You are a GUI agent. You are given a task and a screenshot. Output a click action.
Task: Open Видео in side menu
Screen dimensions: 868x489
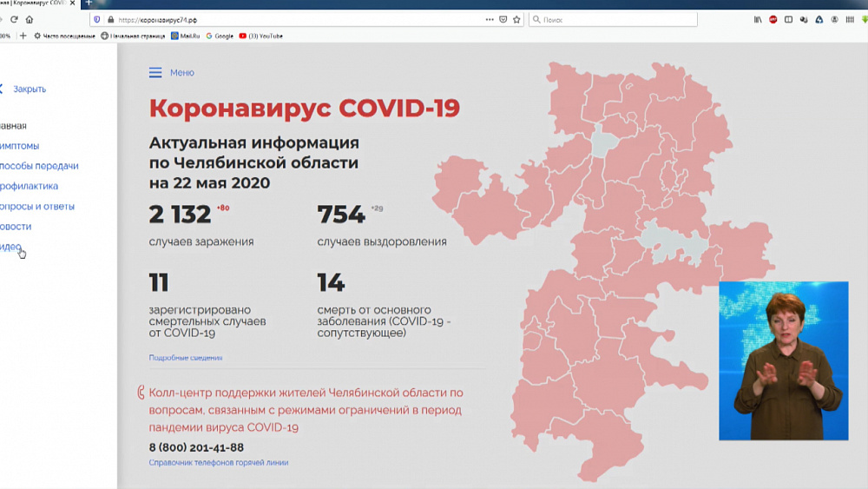coord(10,247)
